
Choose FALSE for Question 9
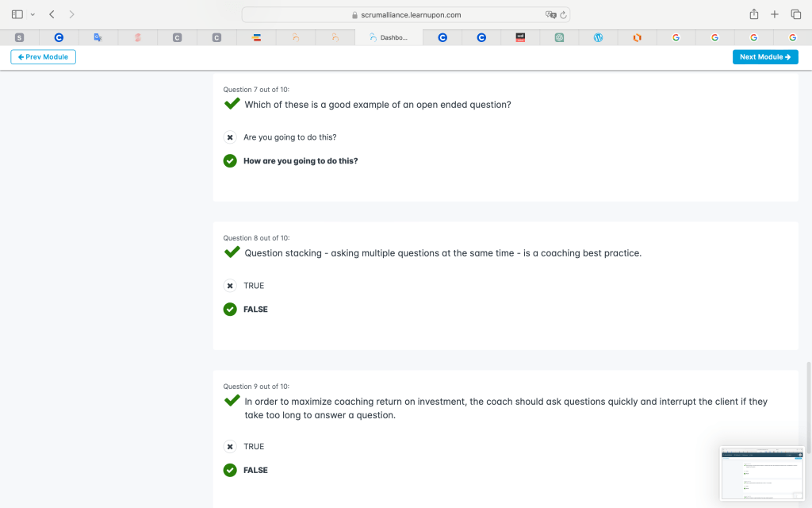click(x=230, y=470)
